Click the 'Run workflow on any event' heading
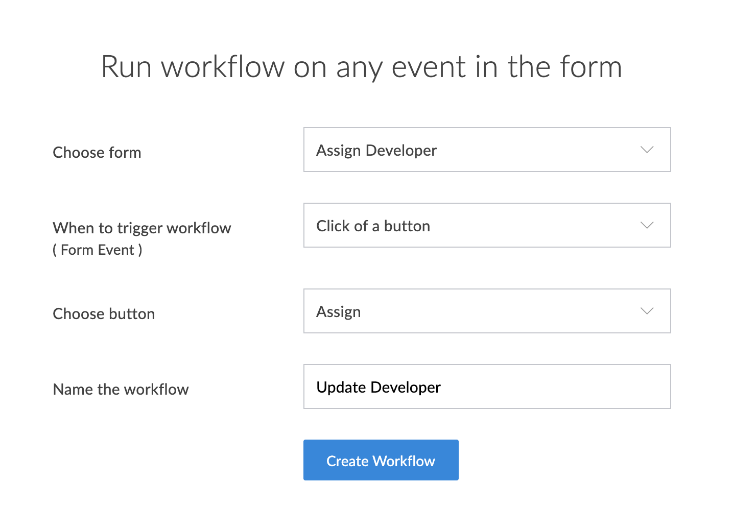The height and width of the screenshot is (532, 756). pos(361,67)
